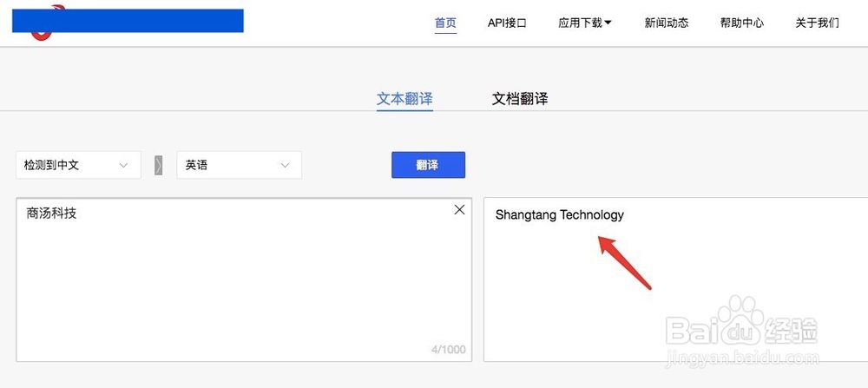Switch to the 文档翻译 tab
Screen dimensions: 868x388
click(520, 99)
